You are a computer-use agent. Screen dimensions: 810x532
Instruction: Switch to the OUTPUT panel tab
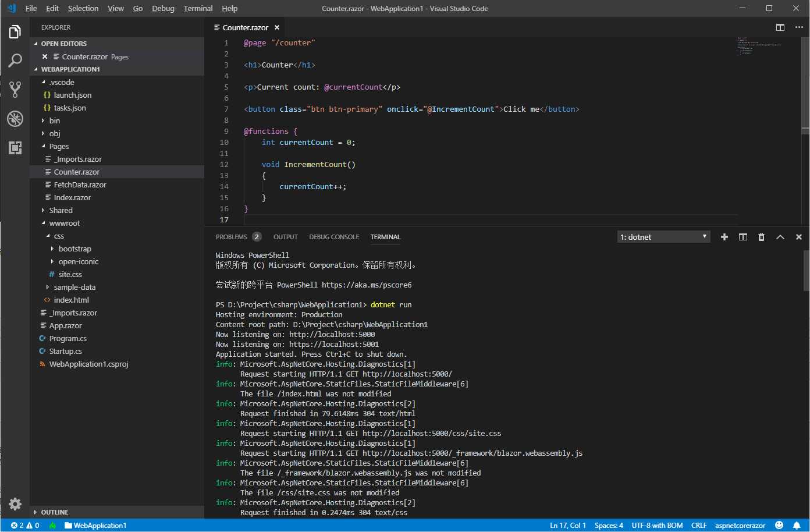[286, 237]
